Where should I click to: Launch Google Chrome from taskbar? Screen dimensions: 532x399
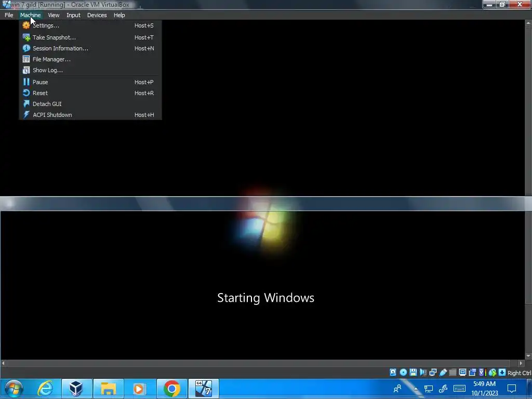coord(171,389)
